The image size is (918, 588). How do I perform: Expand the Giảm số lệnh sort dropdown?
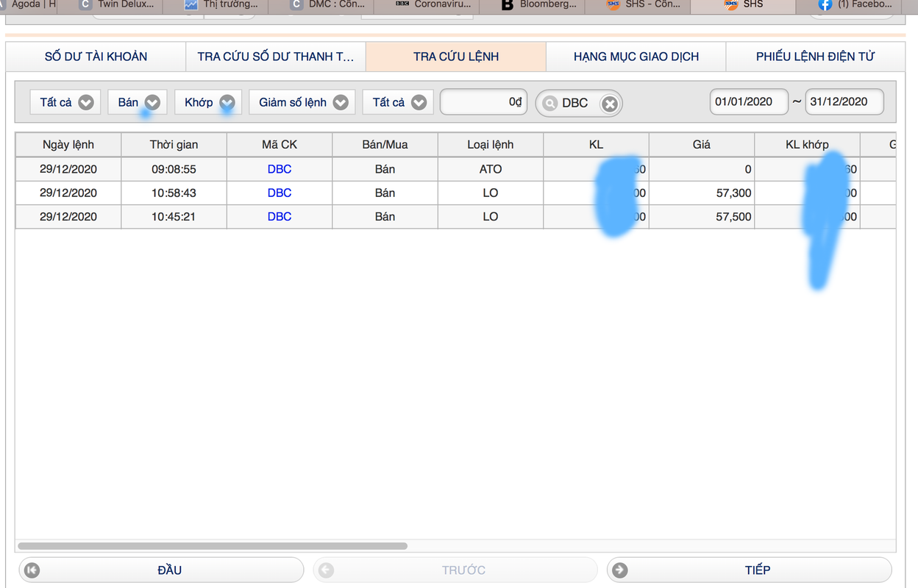[302, 102]
